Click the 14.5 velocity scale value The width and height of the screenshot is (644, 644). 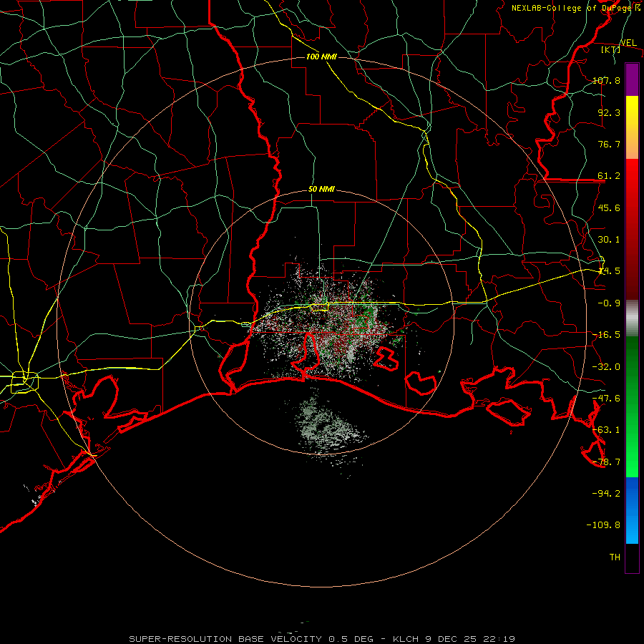[x=609, y=271]
